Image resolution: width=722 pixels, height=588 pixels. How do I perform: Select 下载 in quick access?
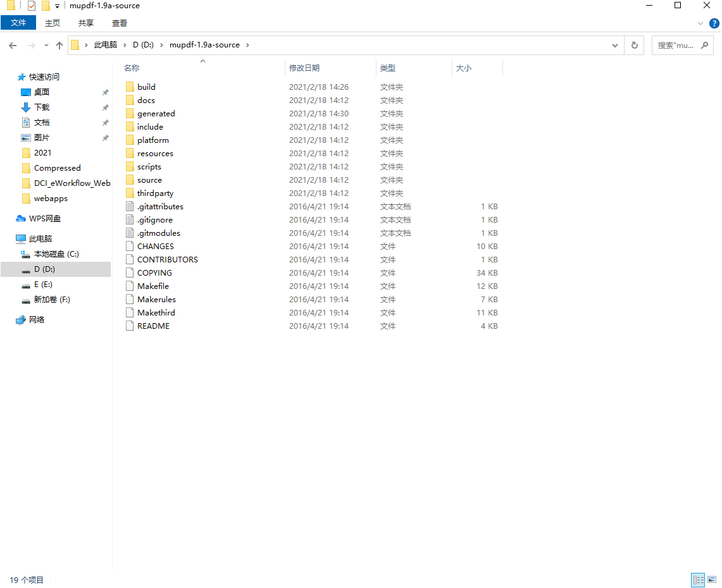pos(42,107)
